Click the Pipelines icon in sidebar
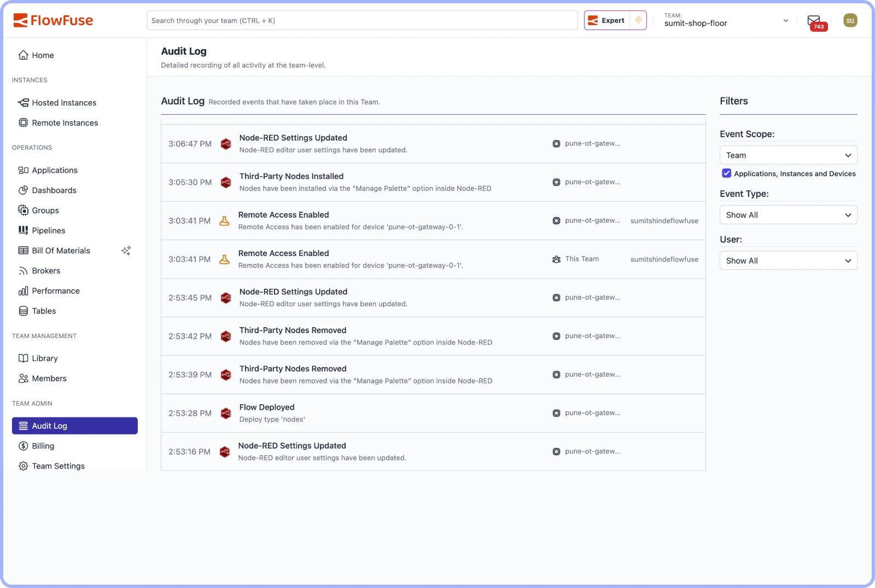 (x=23, y=230)
